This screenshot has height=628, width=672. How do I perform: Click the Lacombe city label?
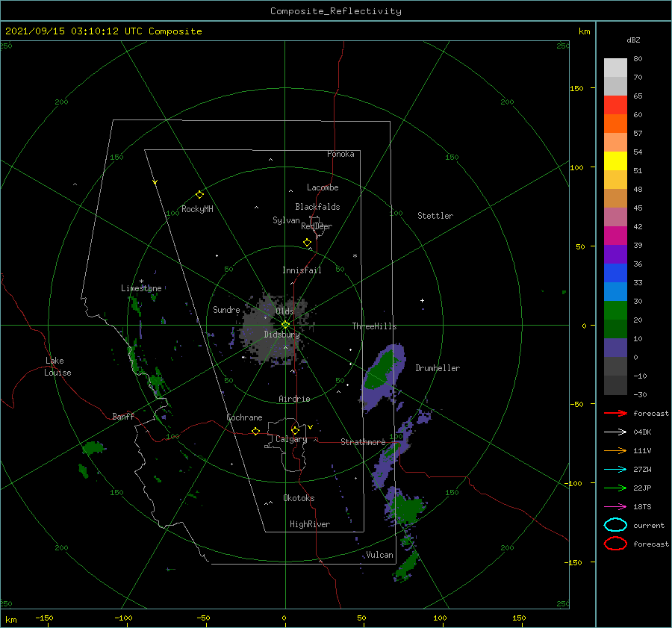coord(323,187)
